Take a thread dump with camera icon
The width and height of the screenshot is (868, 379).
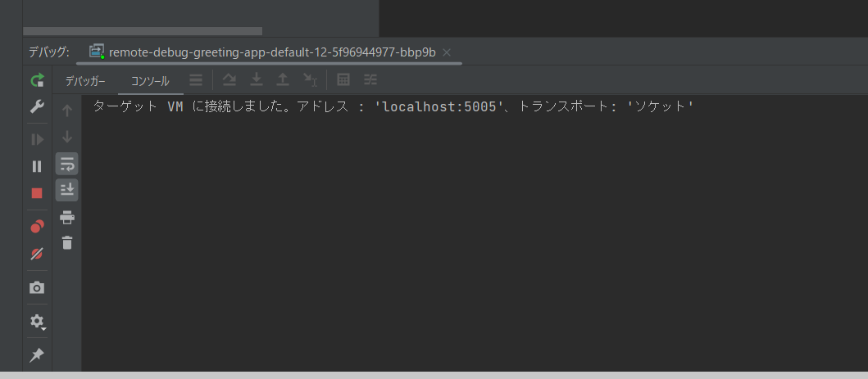coord(37,287)
